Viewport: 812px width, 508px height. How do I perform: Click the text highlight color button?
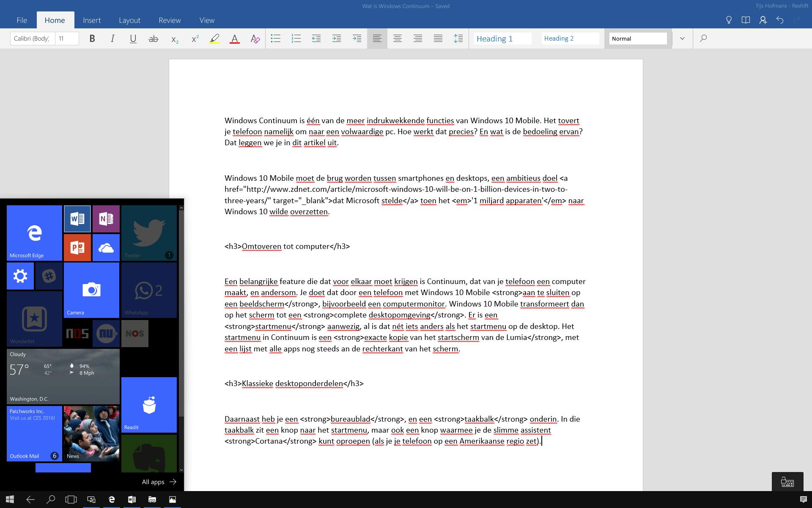tap(214, 39)
